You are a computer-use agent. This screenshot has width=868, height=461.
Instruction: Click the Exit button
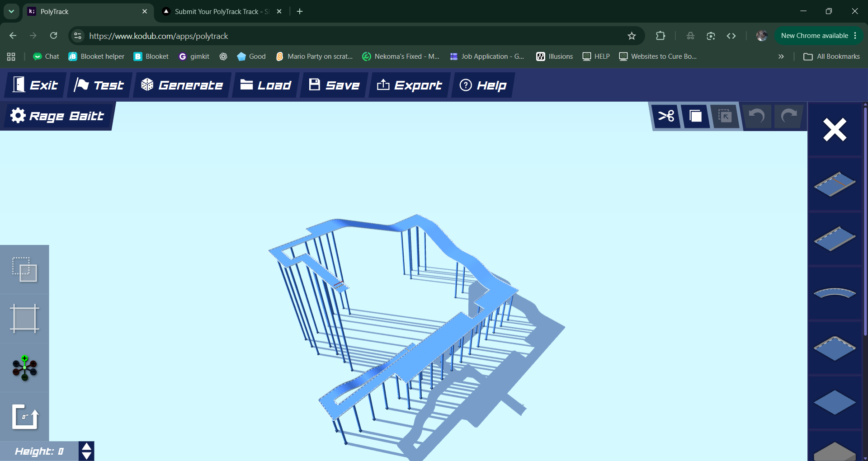click(36, 85)
